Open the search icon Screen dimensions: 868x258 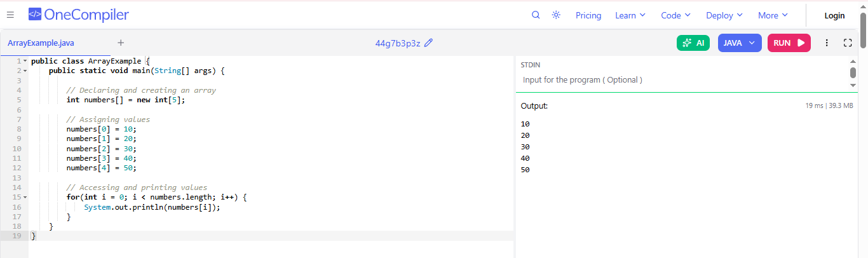pos(536,15)
